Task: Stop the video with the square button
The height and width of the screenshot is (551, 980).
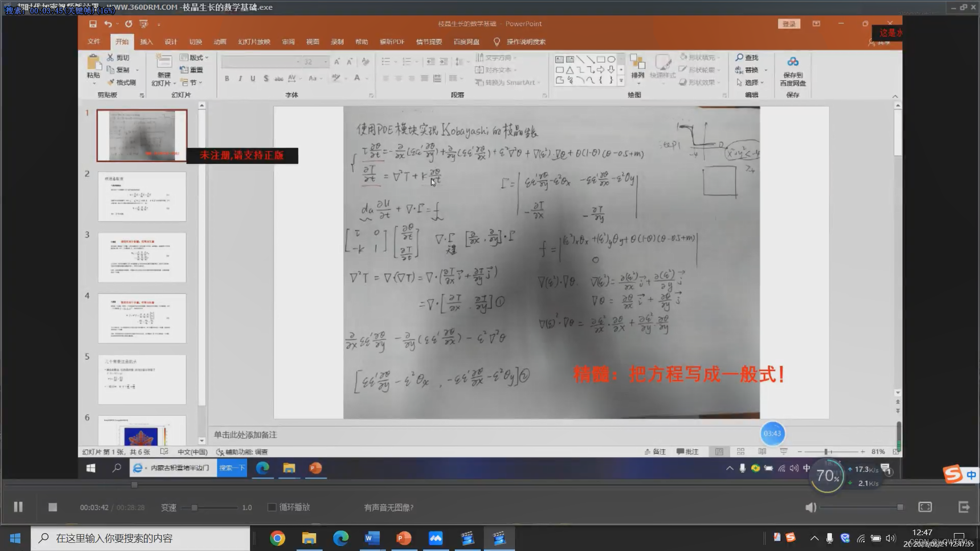Action: point(53,507)
